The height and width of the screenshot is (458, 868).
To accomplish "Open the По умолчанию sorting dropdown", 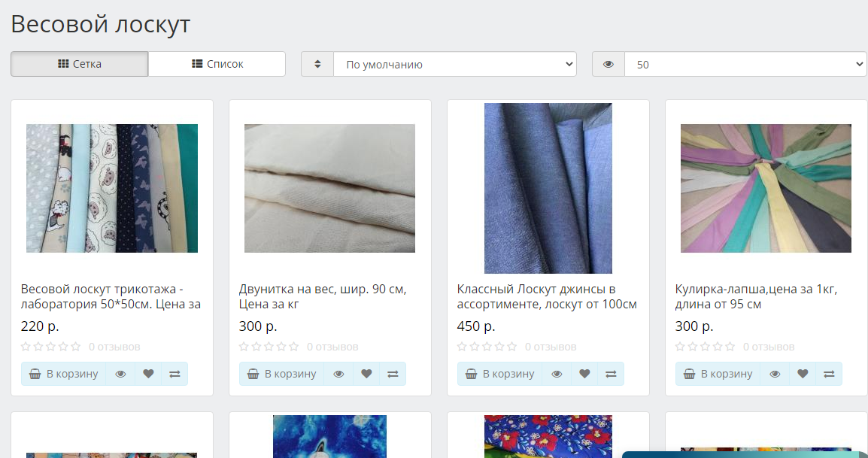I will (x=455, y=64).
